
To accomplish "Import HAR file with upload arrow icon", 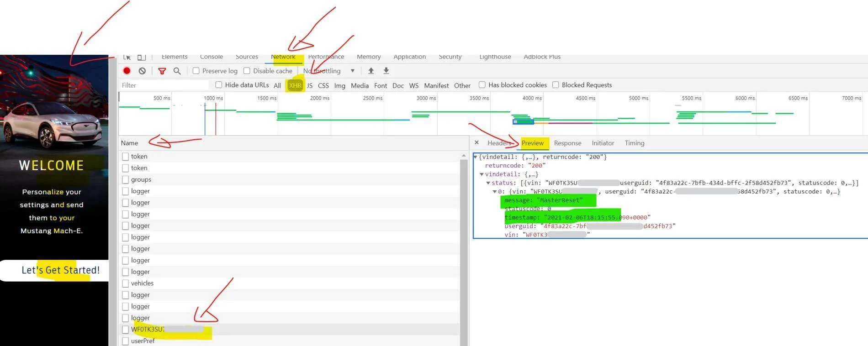I will (x=371, y=71).
